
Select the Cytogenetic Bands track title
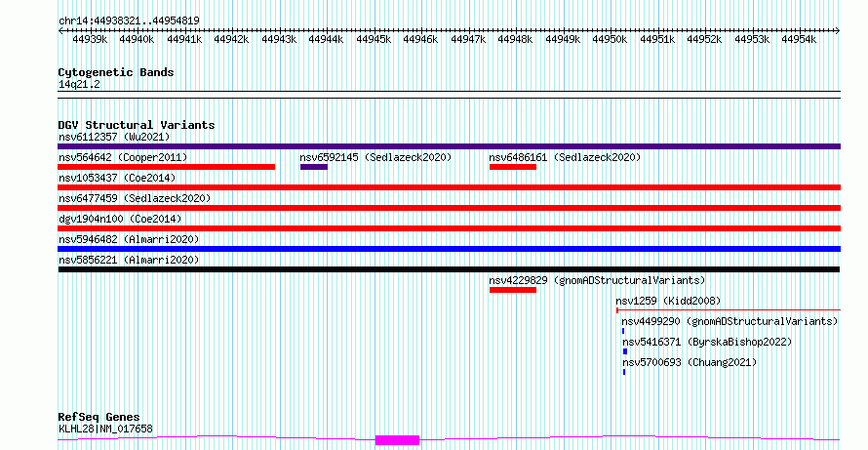click(116, 72)
